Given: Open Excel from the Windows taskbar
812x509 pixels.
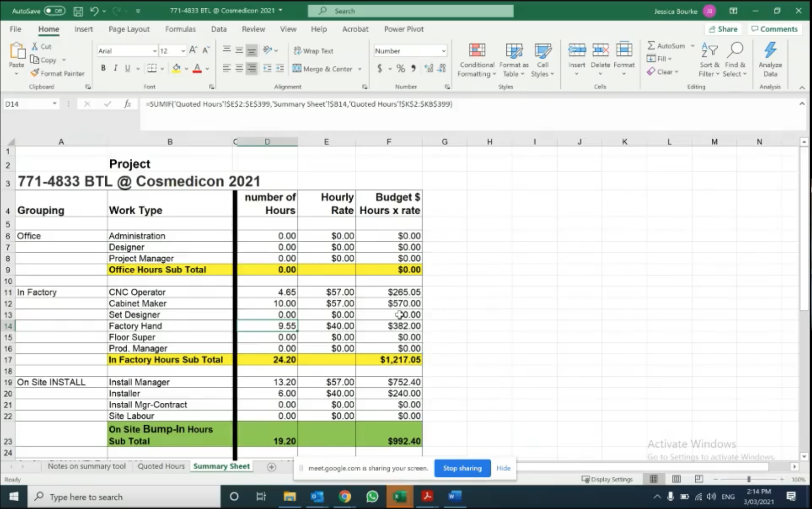Looking at the screenshot, I should click(x=400, y=496).
